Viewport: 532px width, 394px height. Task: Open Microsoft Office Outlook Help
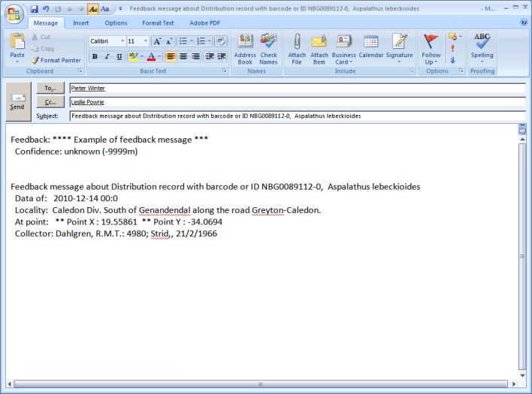click(x=524, y=23)
